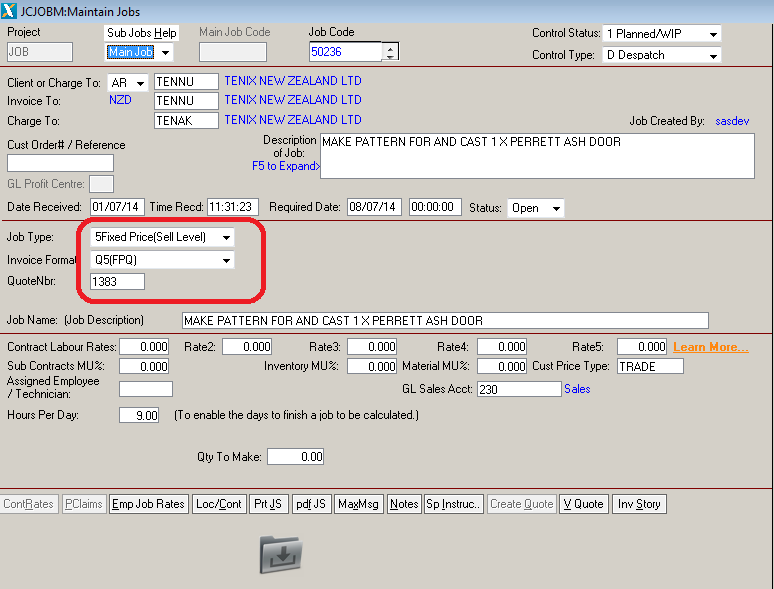Click the required time field 00:00:00
Image resolution: width=774 pixels, height=589 pixels.
click(x=435, y=207)
